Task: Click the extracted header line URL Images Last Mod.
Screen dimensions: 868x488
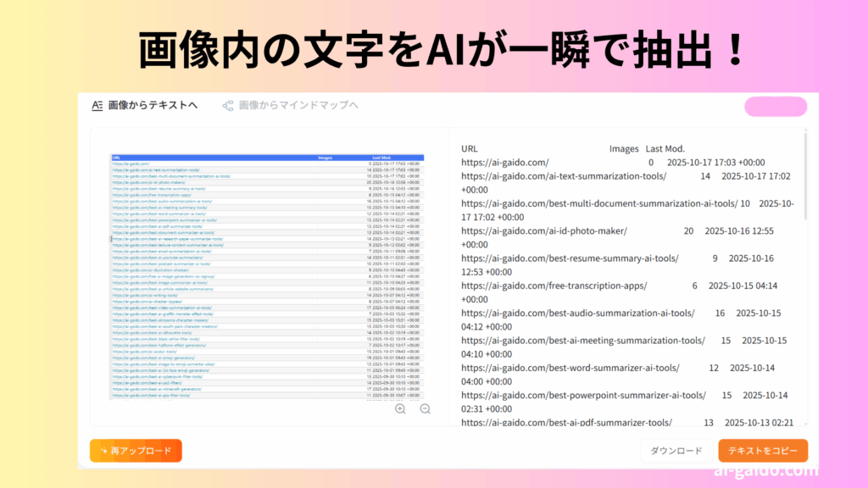Action: [x=573, y=148]
